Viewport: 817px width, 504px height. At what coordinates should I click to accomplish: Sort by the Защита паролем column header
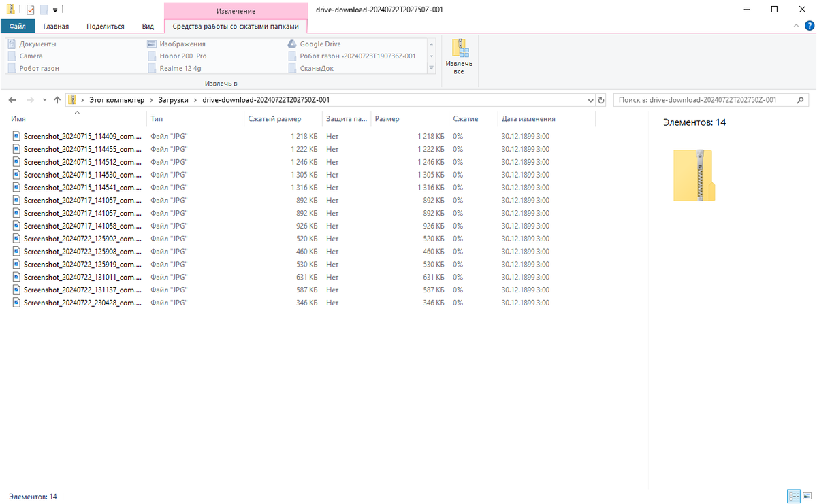[x=346, y=118]
